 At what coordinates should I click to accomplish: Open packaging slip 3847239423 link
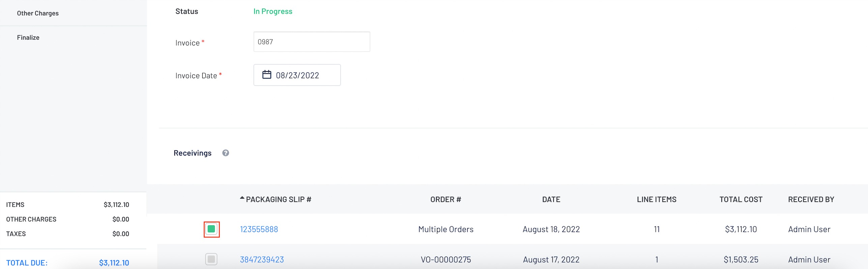tap(262, 260)
